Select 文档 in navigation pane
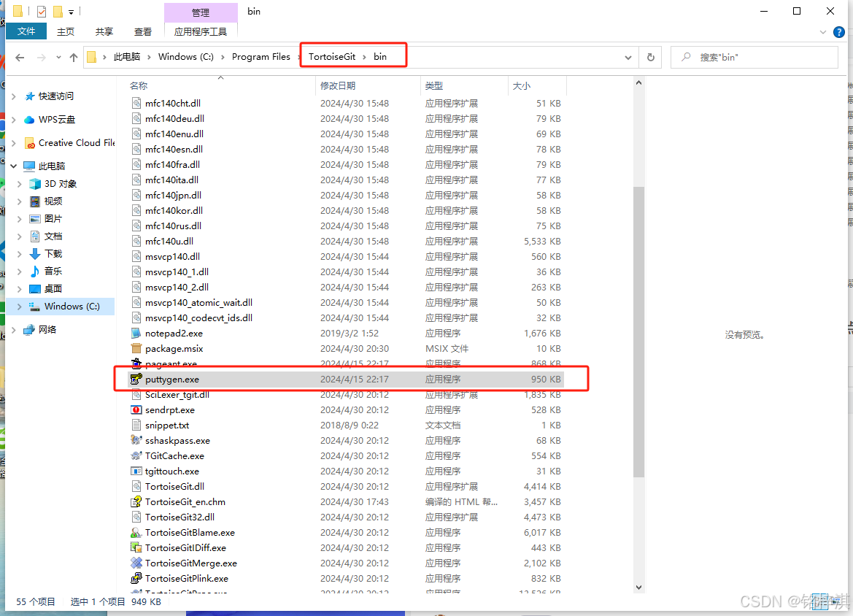Screen dimensions: 853x616 tap(53, 236)
